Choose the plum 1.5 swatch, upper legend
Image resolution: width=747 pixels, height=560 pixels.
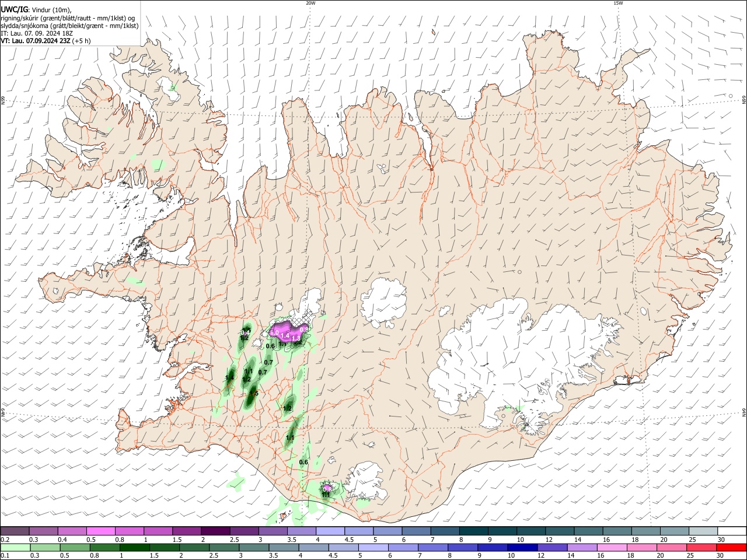187,531
